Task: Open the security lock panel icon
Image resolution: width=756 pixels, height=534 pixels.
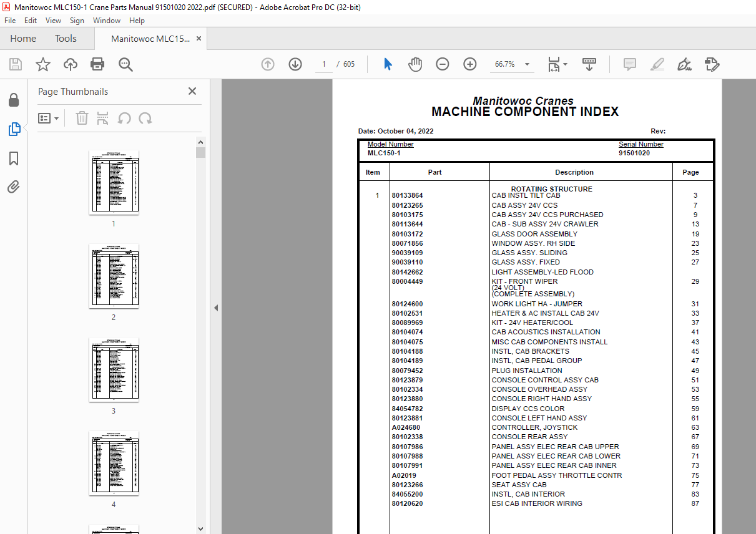Action: [14, 100]
